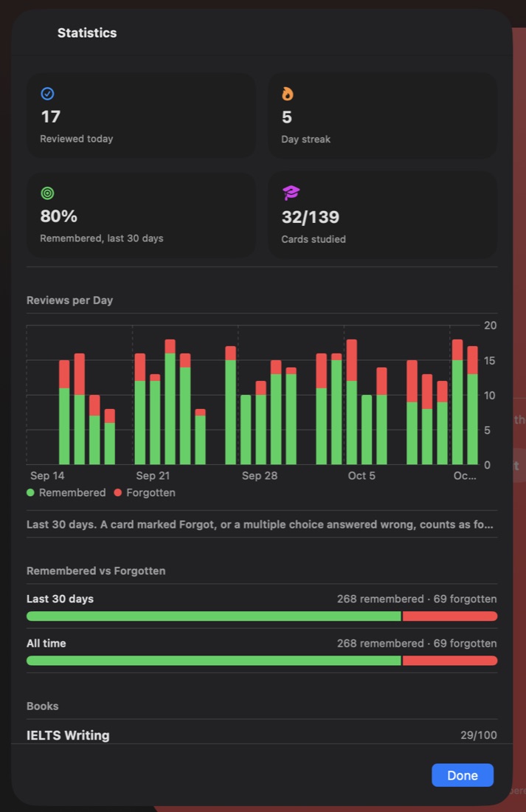The height and width of the screenshot is (812, 526).
Task: Click the Remembered legend label
Action: [x=72, y=492]
